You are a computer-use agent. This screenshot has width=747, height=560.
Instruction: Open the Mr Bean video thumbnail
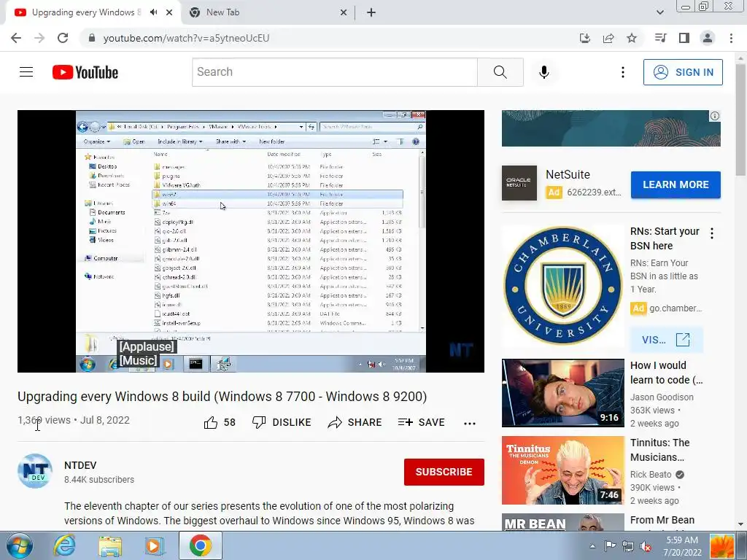point(562,522)
